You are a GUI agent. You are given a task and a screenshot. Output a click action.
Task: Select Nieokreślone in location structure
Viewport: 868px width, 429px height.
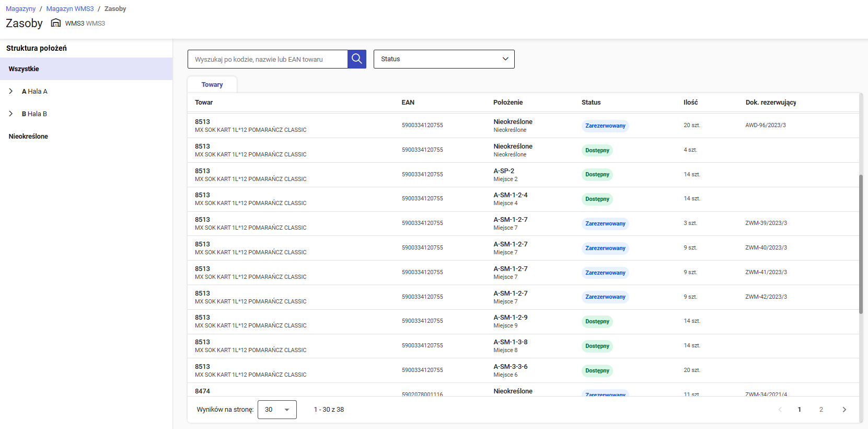tap(28, 137)
